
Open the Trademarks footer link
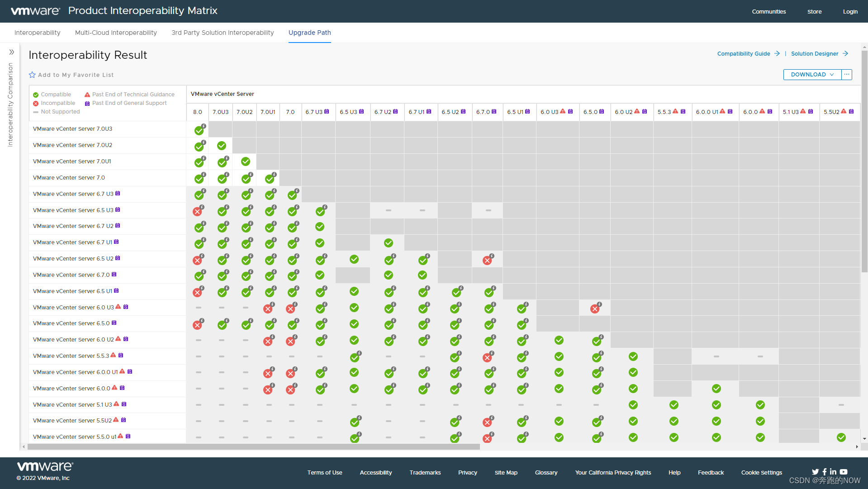tap(425, 472)
